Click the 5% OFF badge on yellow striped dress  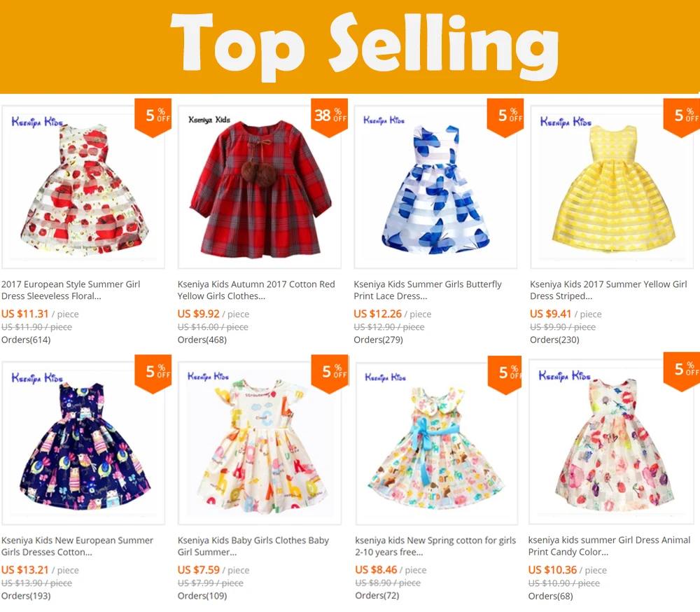coord(682,117)
